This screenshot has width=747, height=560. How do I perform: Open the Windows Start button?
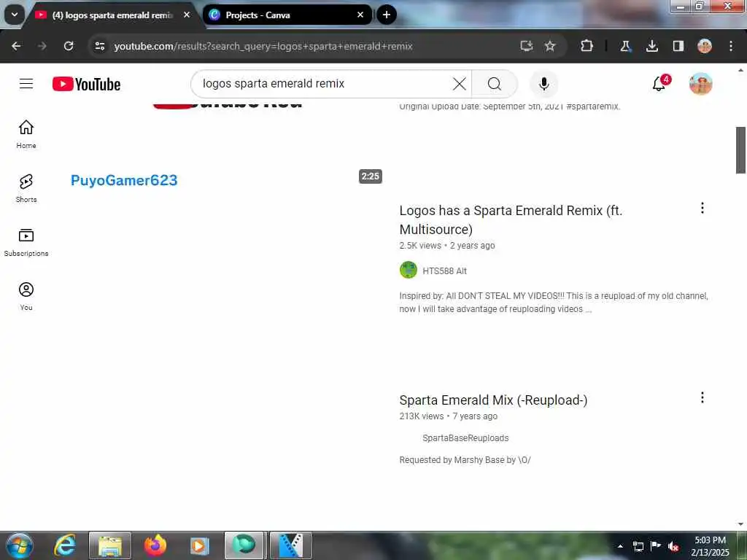(19, 545)
